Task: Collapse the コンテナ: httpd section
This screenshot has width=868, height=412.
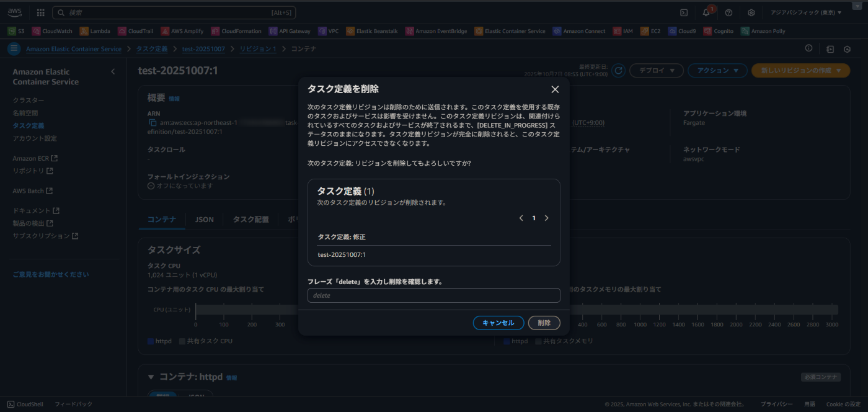Action: pyautogui.click(x=151, y=377)
